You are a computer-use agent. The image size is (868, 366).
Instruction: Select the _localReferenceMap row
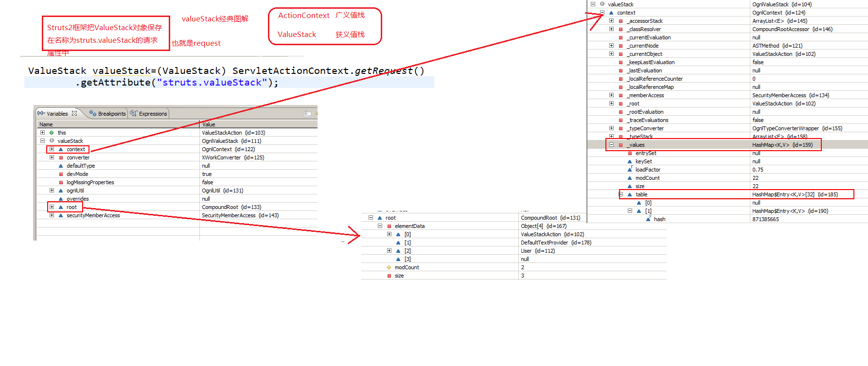[x=727, y=87]
